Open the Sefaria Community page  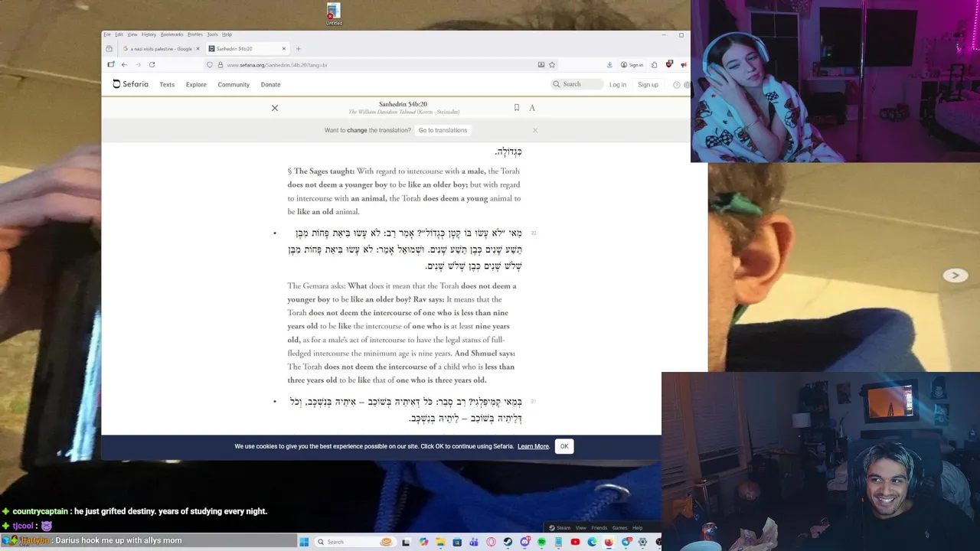coord(234,85)
